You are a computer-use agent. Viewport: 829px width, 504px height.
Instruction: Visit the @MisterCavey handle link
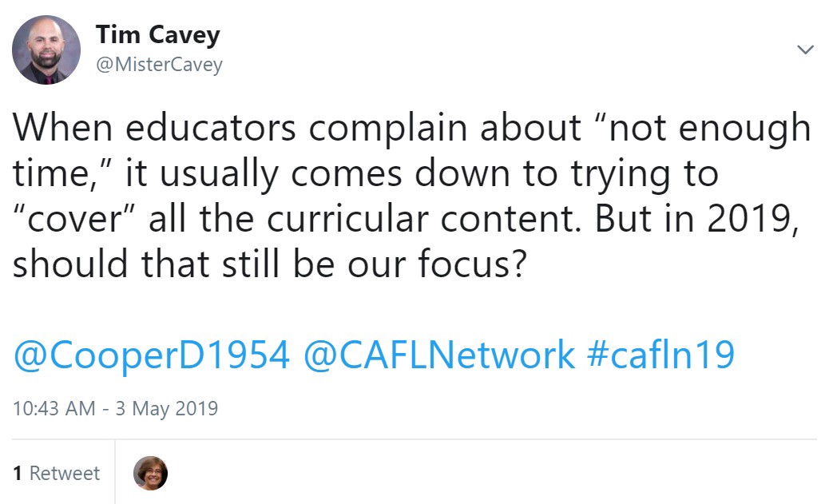(159, 65)
